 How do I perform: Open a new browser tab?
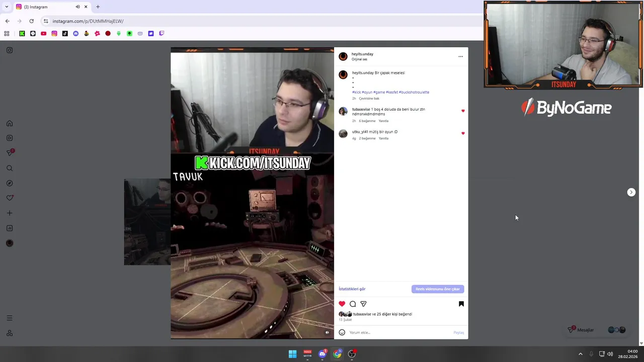[x=98, y=7]
